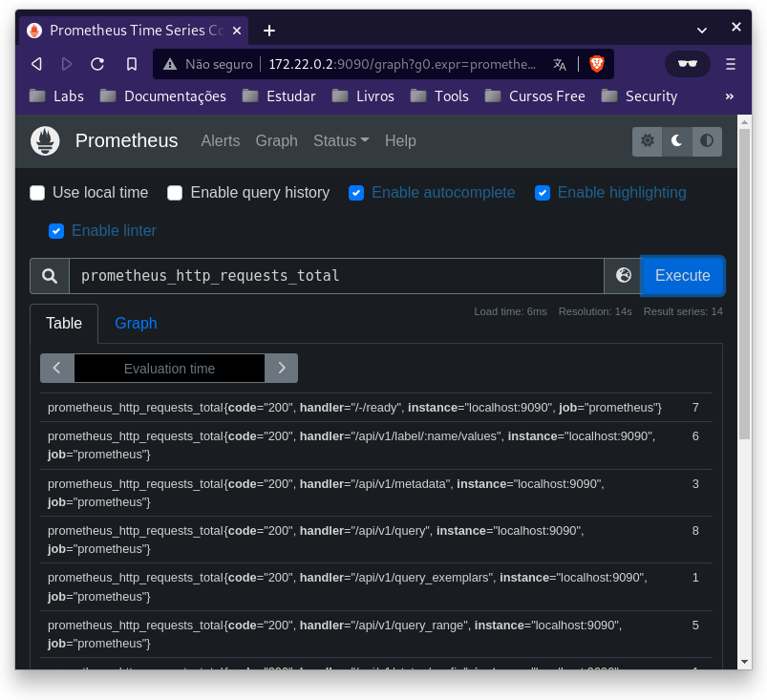Click the browser back arrow

pyautogui.click(x=36, y=64)
